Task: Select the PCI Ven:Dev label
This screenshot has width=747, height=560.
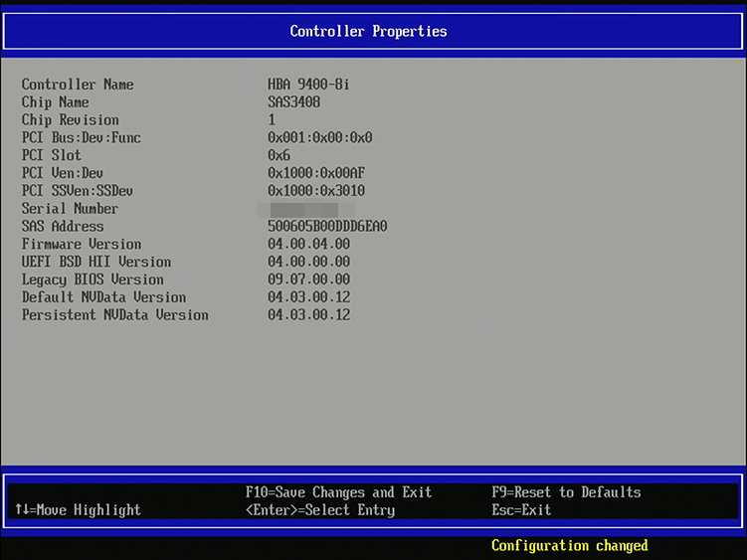Action: pos(63,173)
